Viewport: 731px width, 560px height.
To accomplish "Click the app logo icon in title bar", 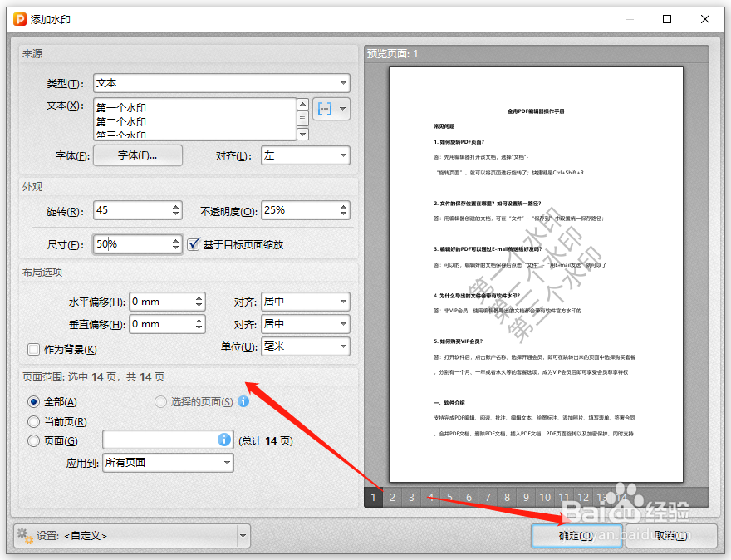I will (x=20, y=19).
